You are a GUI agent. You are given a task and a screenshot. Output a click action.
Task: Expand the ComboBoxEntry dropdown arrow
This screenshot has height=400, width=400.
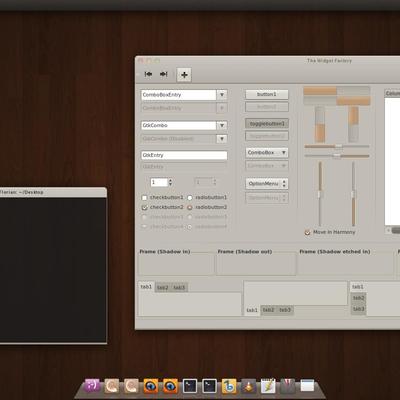coord(222,95)
